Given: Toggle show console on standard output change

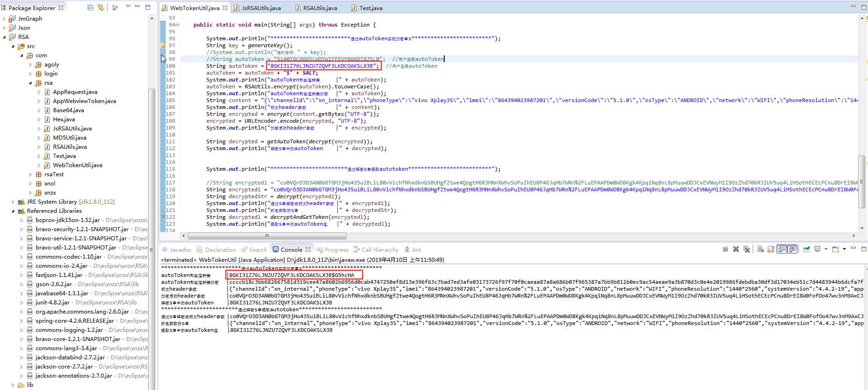Looking at the screenshot, I should click(782, 249).
